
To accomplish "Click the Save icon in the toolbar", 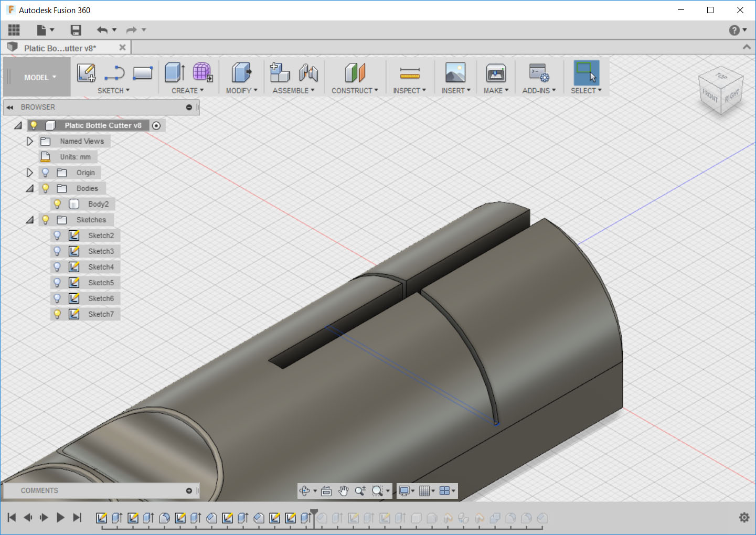I will click(76, 30).
